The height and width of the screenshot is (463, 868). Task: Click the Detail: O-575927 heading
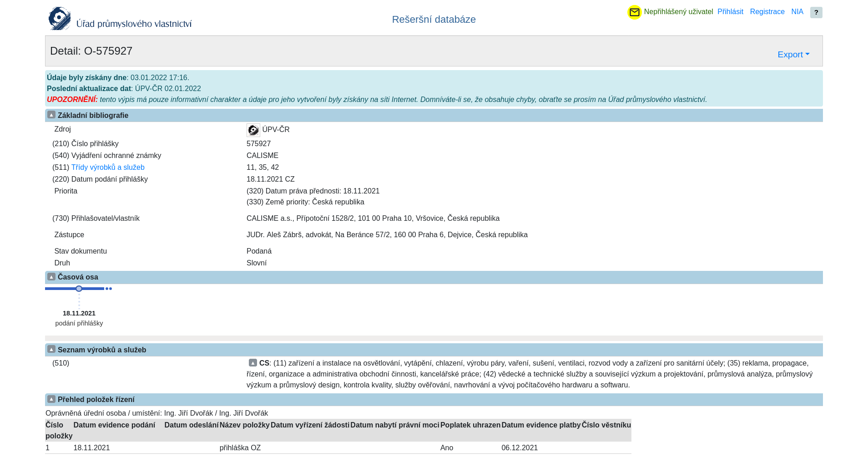pos(91,51)
